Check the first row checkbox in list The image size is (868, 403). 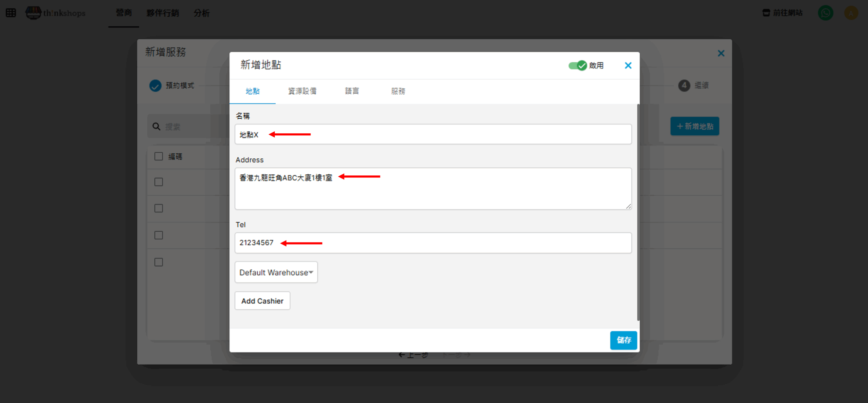pyautogui.click(x=159, y=182)
